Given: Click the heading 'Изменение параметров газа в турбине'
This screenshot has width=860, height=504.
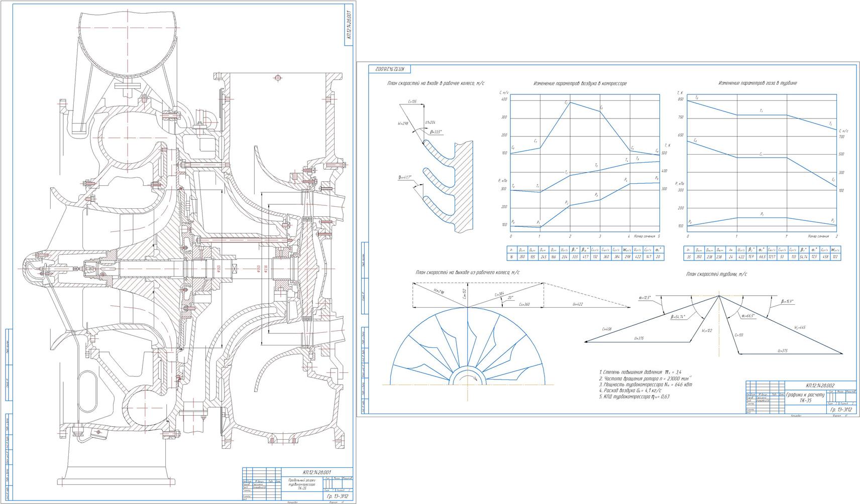Looking at the screenshot, I should coord(758,83).
